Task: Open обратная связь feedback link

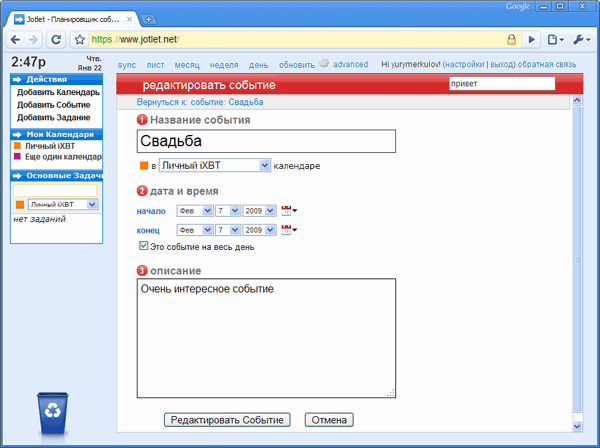Action: [547, 64]
